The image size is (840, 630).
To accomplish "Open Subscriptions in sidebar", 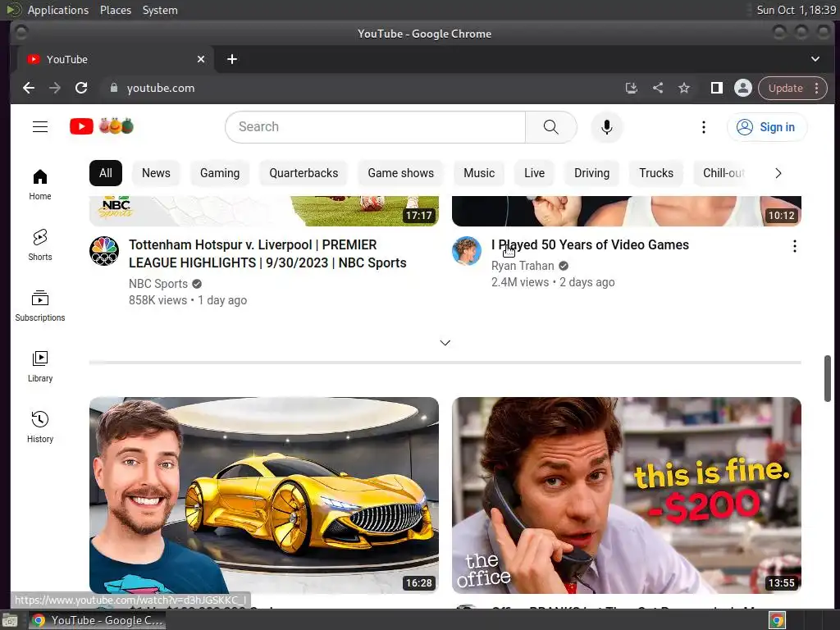I will [40, 305].
